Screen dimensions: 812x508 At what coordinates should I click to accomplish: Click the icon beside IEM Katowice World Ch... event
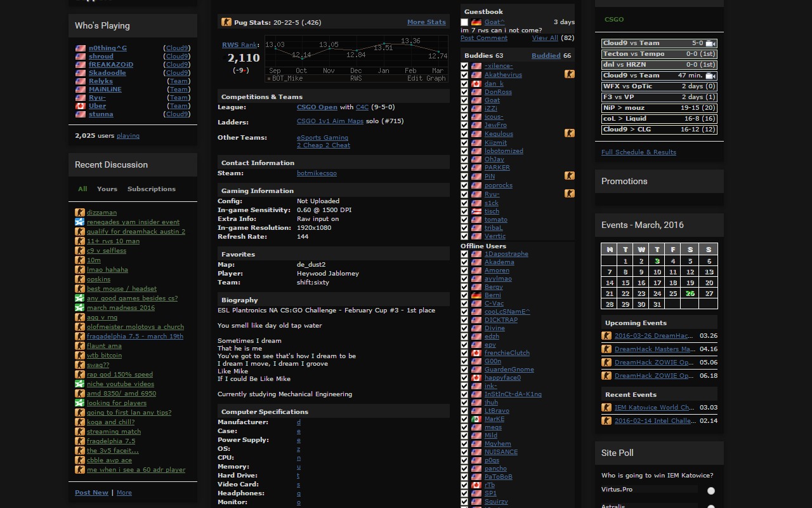[606, 408]
